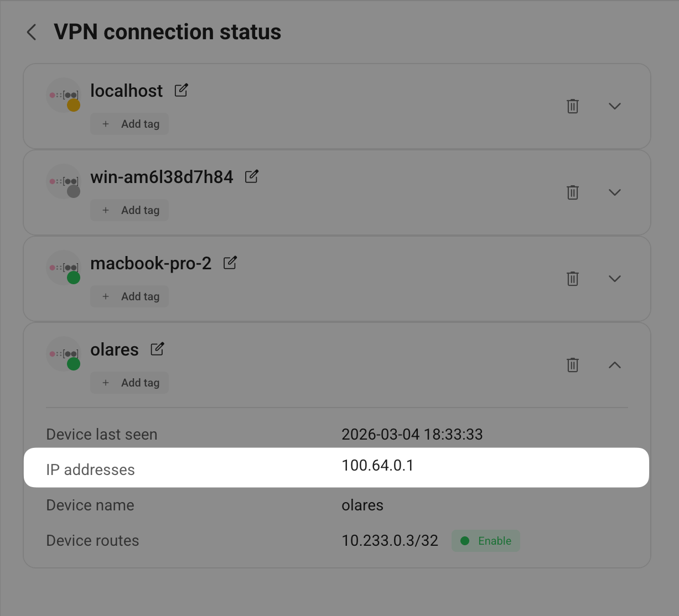Remove win-am6l38d7h84 using trash icon

coord(572,192)
